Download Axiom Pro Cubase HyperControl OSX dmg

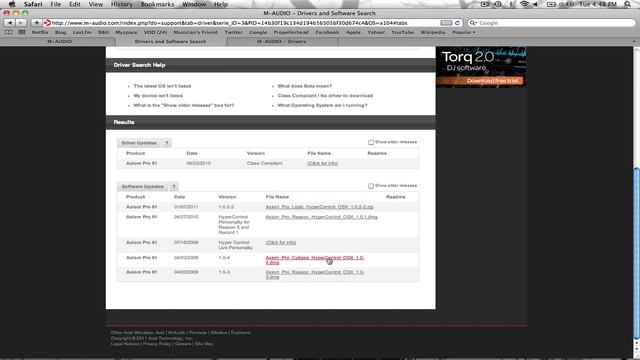click(x=315, y=260)
